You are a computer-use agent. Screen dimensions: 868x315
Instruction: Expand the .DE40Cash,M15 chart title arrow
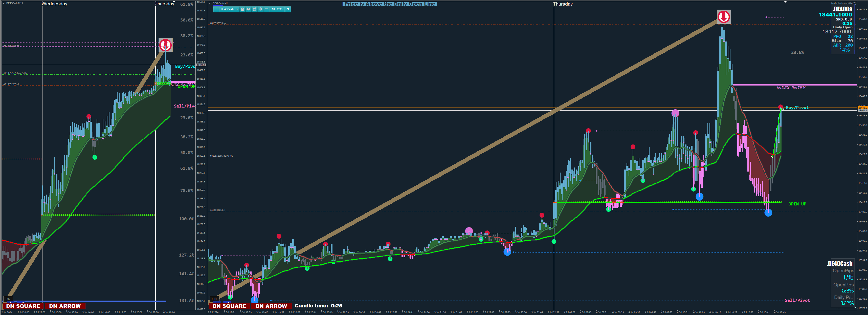(3, 3)
